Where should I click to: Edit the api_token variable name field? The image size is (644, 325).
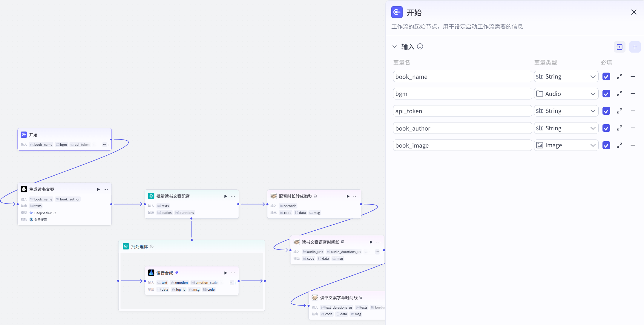click(462, 111)
